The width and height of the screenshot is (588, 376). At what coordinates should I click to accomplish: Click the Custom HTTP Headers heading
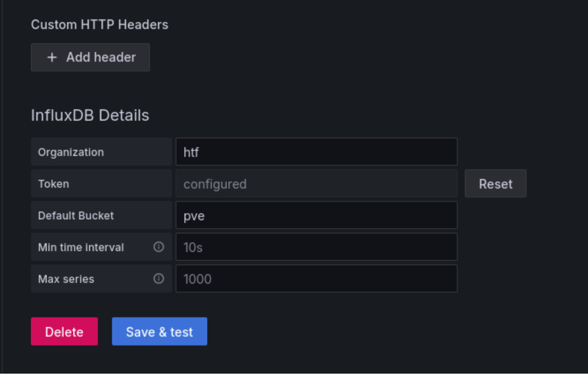[x=99, y=25]
